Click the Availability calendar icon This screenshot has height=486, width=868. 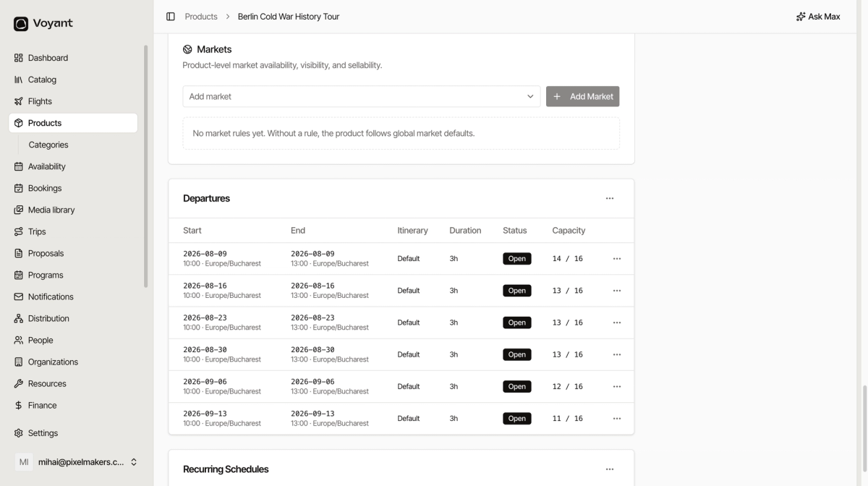pyautogui.click(x=19, y=166)
